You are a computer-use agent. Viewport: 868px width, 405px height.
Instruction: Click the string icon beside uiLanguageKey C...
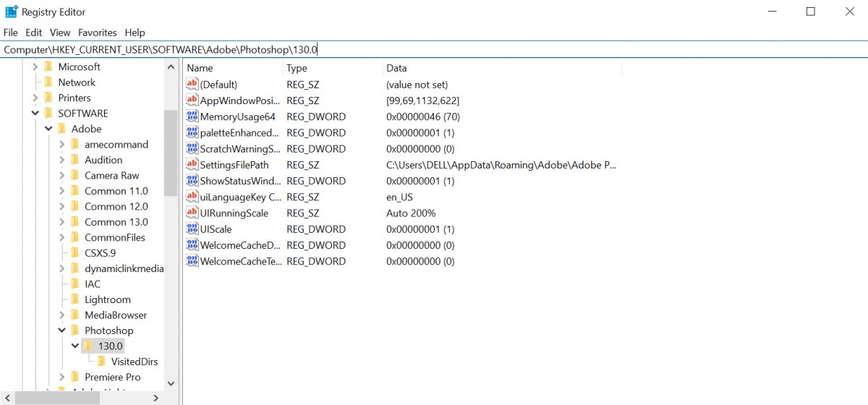(192, 197)
